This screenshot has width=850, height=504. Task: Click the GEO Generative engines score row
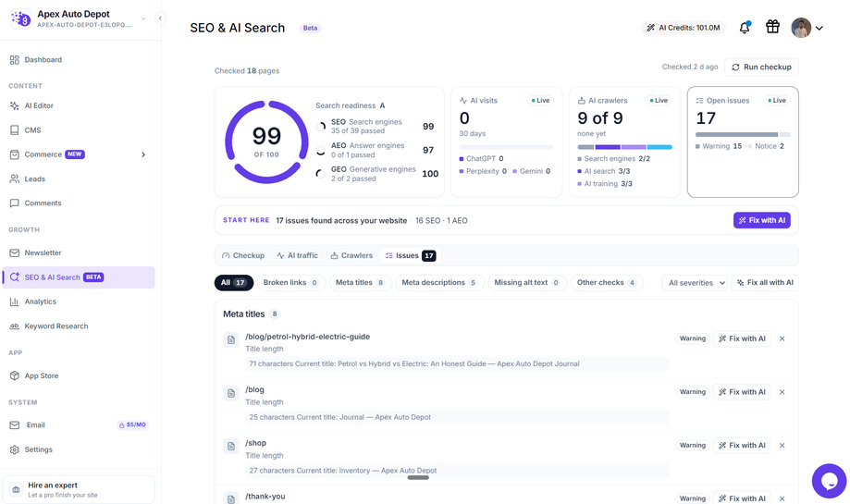(x=377, y=174)
